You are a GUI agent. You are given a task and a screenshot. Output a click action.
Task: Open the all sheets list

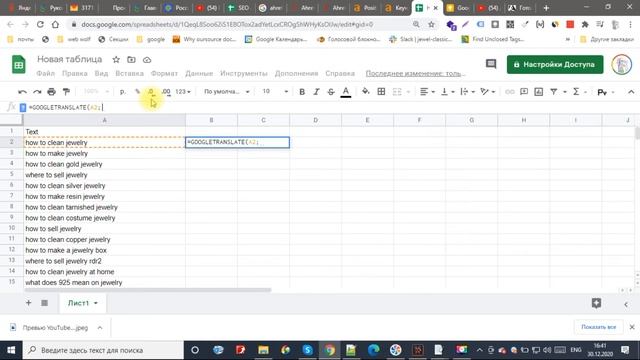[x=44, y=303]
